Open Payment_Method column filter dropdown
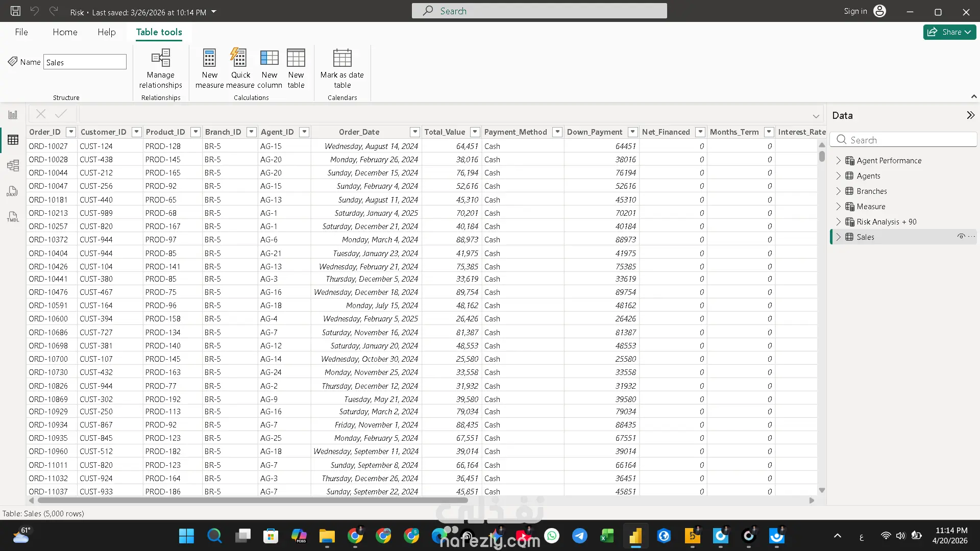The width and height of the screenshot is (980, 551). (x=557, y=132)
